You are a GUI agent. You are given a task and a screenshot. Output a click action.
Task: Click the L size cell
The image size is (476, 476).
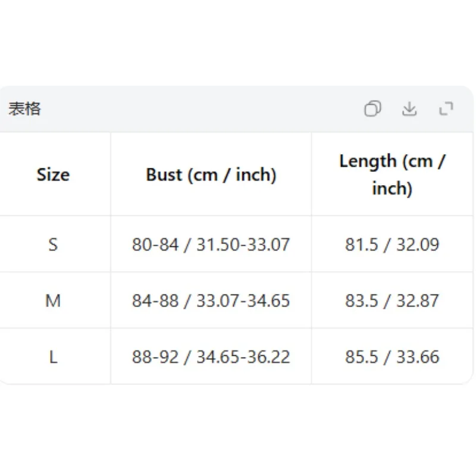click(53, 356)
